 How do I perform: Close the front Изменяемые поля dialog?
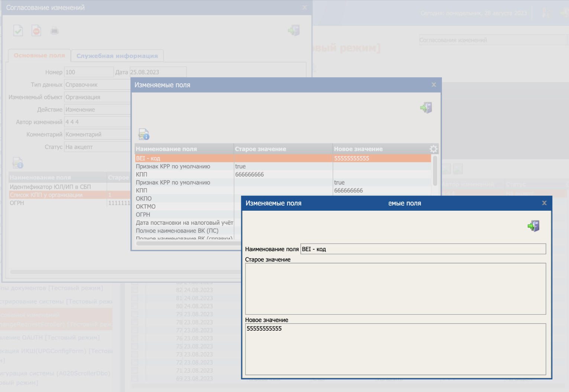(x=544, y=203)
